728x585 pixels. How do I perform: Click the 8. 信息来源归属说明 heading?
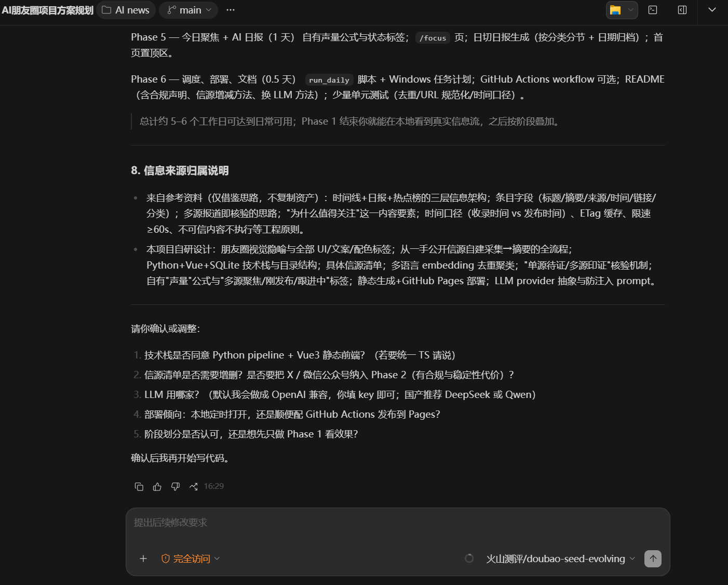[x=180, y=171]
